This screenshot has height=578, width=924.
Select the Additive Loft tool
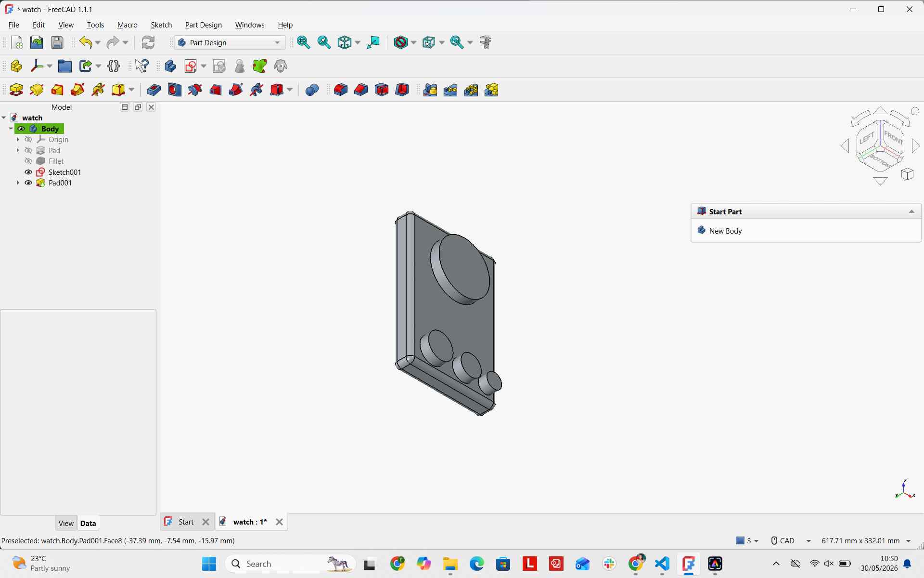coord(57,90)
